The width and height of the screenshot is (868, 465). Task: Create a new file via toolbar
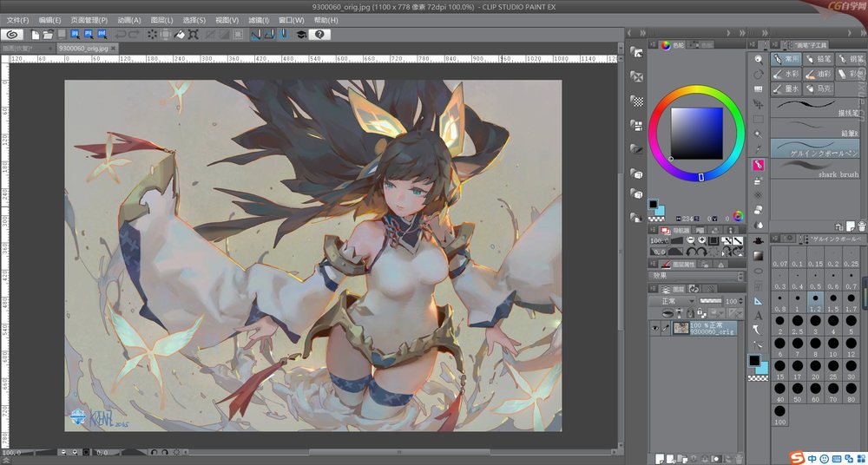coord(35,35)
